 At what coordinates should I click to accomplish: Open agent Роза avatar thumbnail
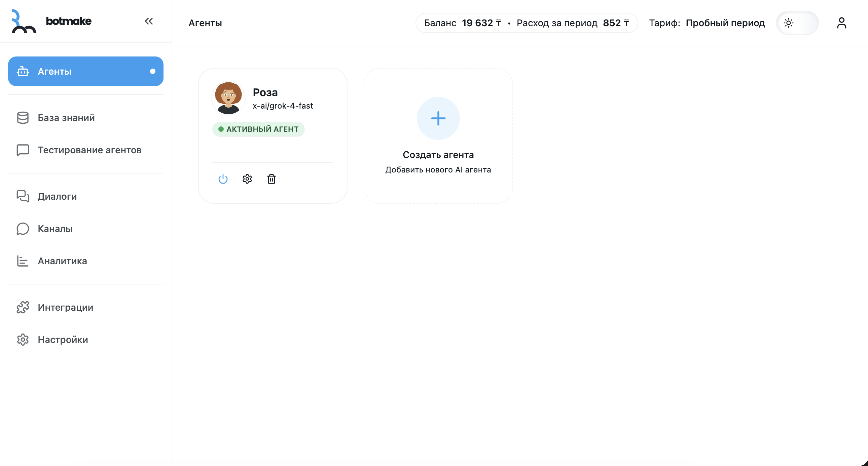(228, 97)
